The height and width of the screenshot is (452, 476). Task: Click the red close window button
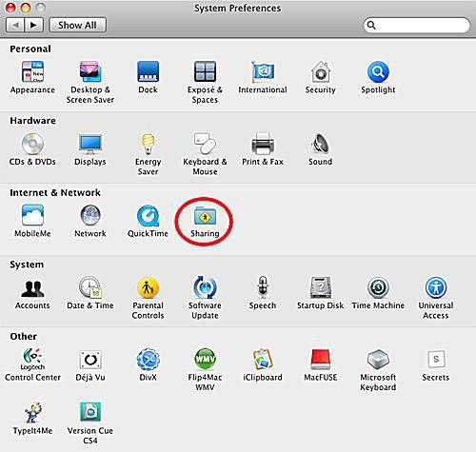10,8
